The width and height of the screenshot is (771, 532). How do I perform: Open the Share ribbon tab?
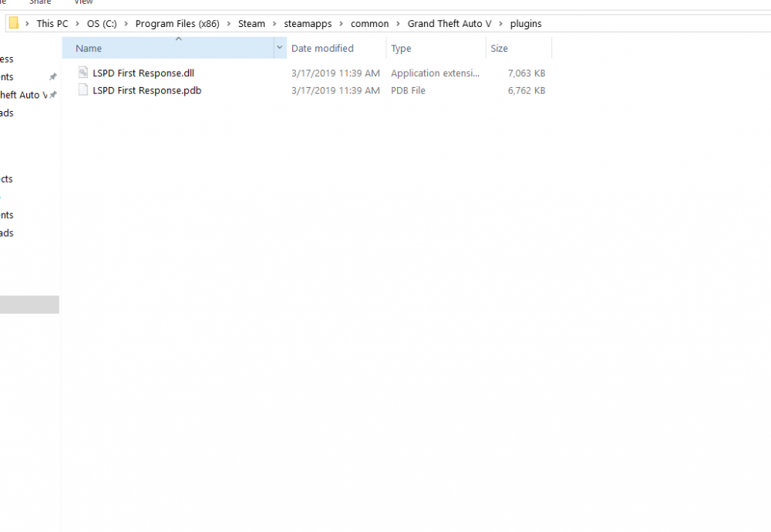[x=40, y=2]
